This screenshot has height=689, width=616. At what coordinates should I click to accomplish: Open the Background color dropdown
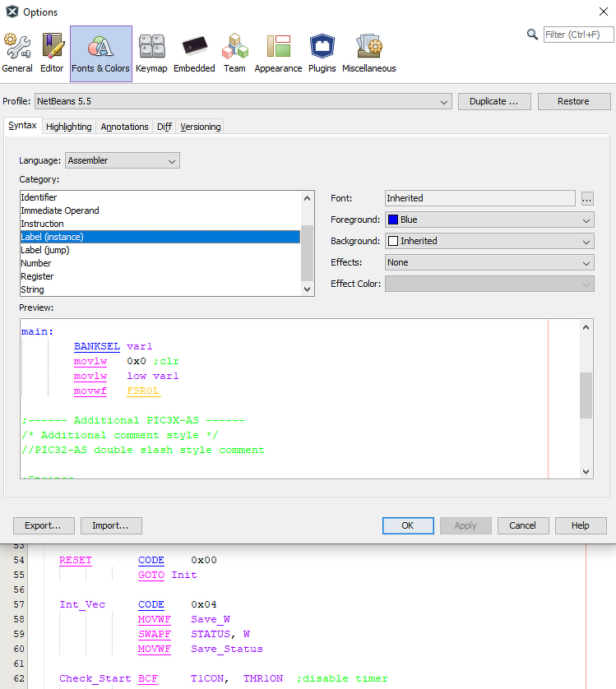click(x=489, y=241)
